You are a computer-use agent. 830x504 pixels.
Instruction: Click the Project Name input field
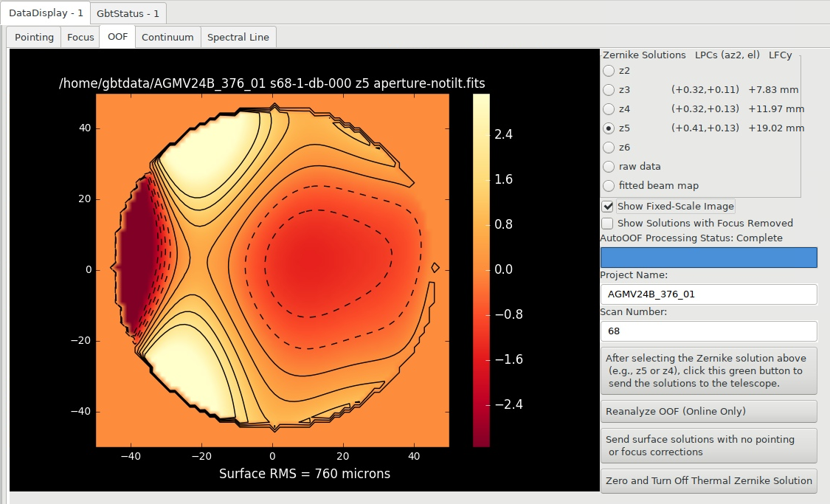coord(709,294)
